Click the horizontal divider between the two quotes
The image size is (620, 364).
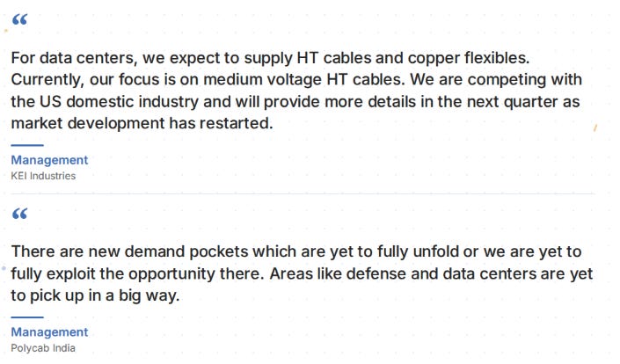tap(303, 194)
